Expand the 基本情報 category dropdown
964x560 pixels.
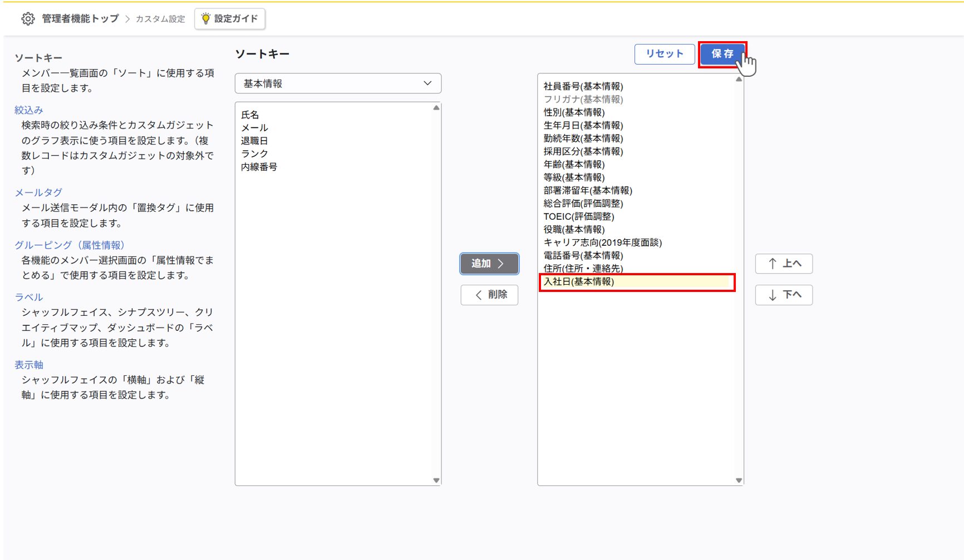(x=338, y=83)
